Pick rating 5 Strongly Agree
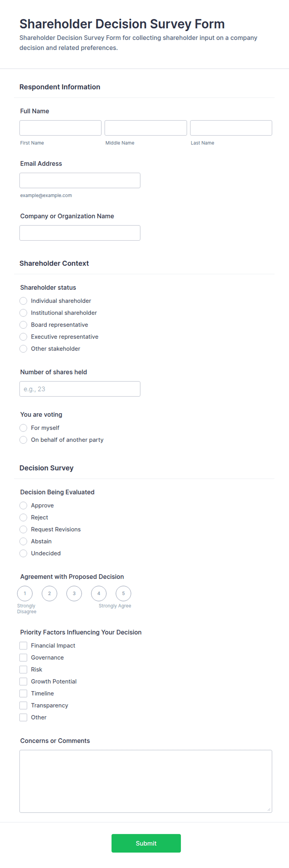Image resolution: width=289 pixels, height=868 pixels. [123, 593]
